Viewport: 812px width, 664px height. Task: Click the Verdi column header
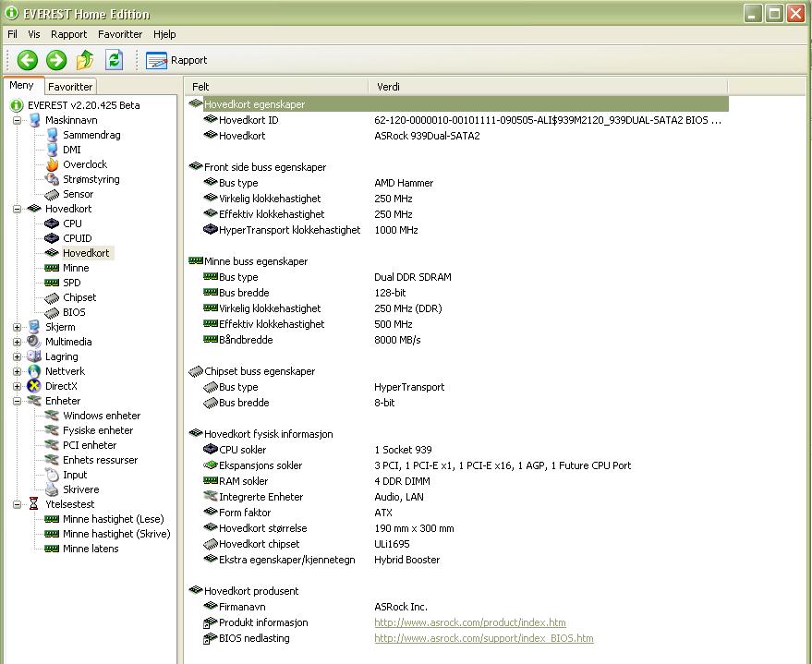pos(548,87)
